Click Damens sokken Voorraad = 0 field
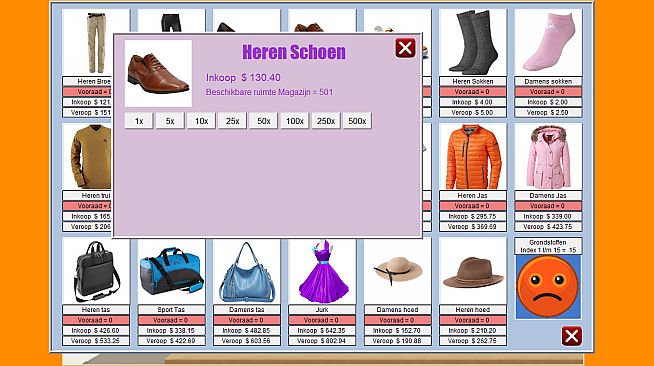The width and height of the screenshot is (654, 366). [x=548, y=92]
